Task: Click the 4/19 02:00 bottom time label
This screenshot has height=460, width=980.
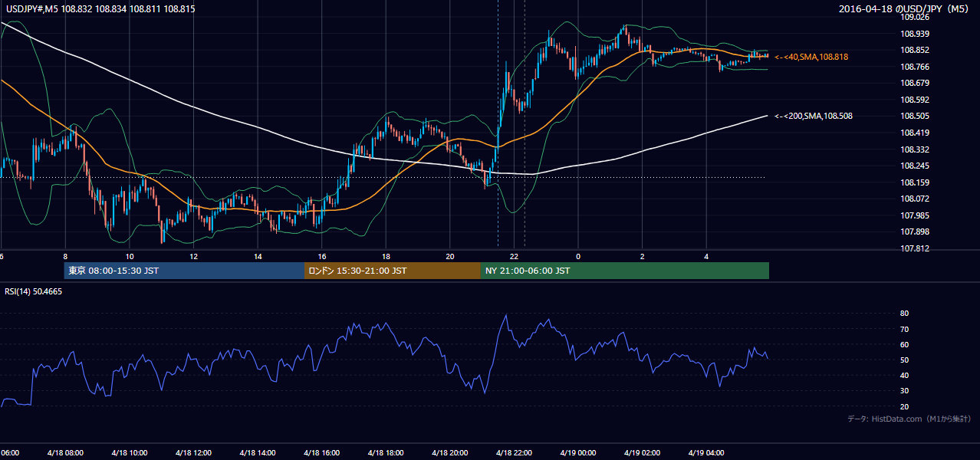Action: point(642,453)
